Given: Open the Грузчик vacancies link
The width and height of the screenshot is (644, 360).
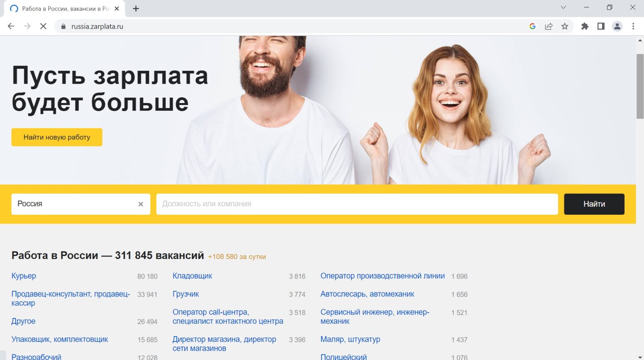Looking at the screenshot, I should 186,294.
